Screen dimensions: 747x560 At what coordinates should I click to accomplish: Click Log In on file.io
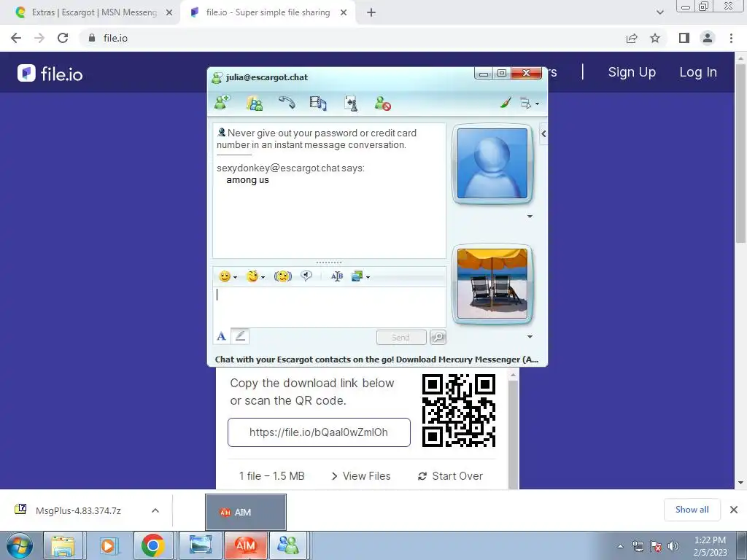point(698,72)
